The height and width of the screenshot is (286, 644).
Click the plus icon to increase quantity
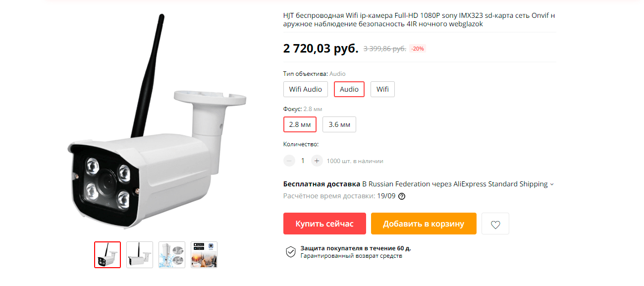coord(317,161)
